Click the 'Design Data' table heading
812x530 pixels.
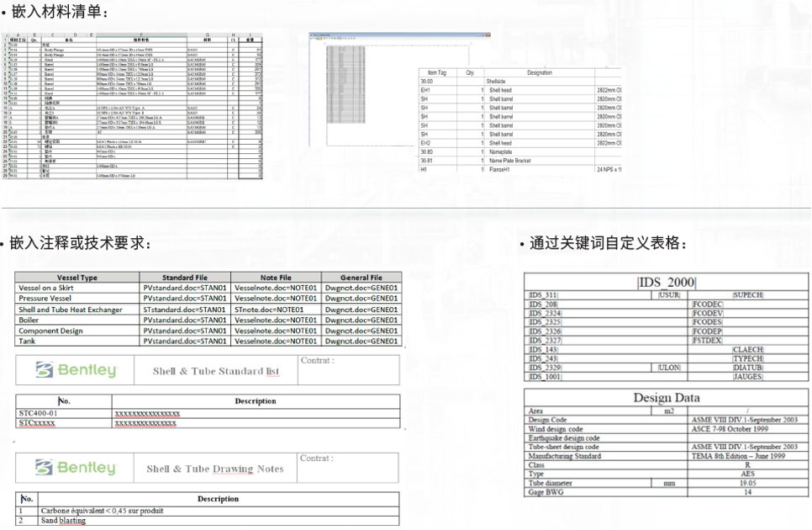tap(667, 398)
